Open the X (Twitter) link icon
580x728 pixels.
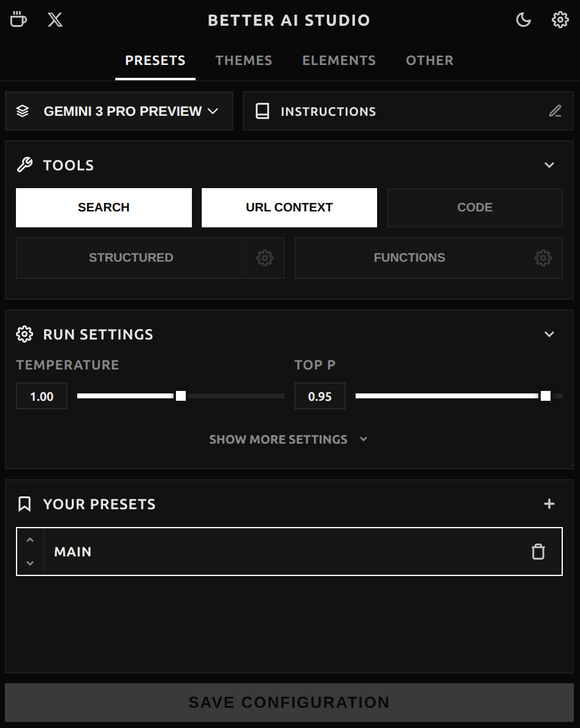(55, 20)
